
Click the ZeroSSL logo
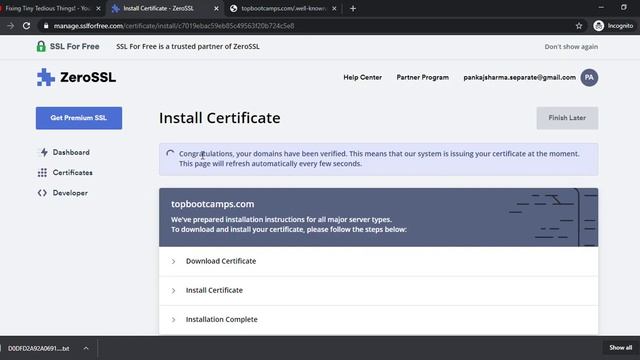(76, 77)
